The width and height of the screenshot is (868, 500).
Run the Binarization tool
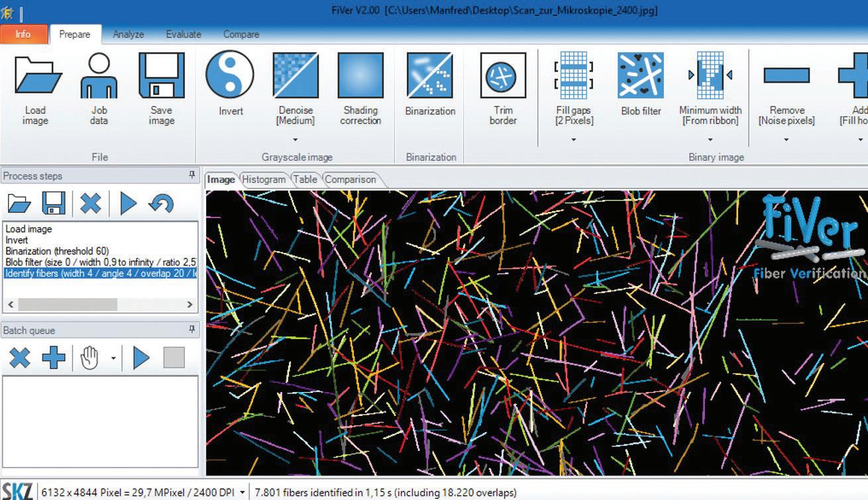click(x=429, y=75)
